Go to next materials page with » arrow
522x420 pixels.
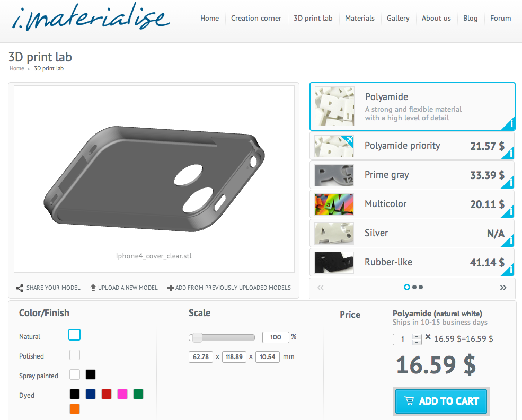tap(503, 288)
